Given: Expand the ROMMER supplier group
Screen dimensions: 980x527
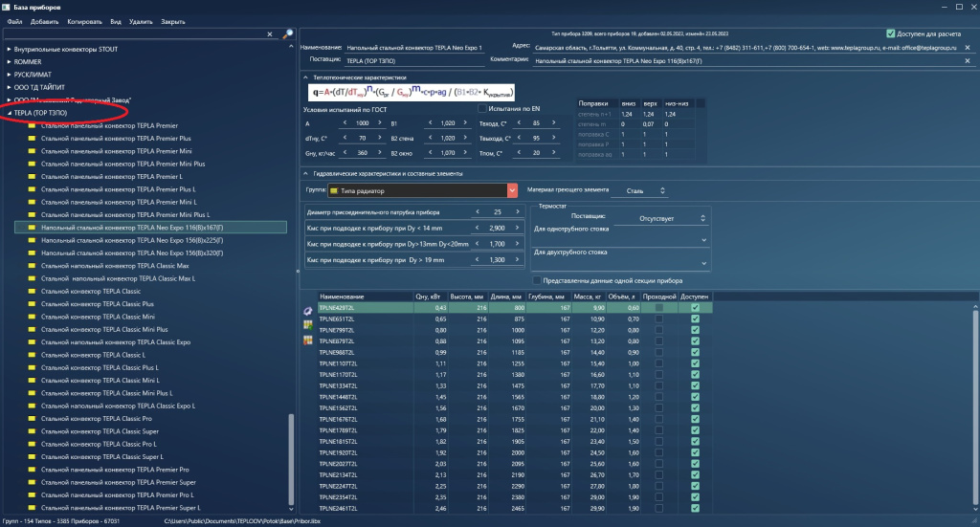Looking at the screenshot, I should click(10, 61).
